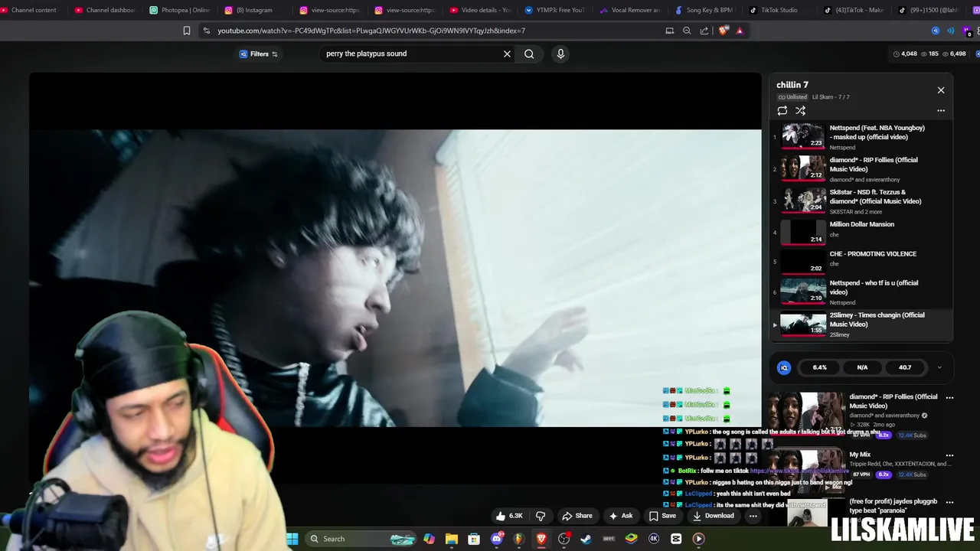
Task: Click the voice search microphone button
Action: coord(560,54)
